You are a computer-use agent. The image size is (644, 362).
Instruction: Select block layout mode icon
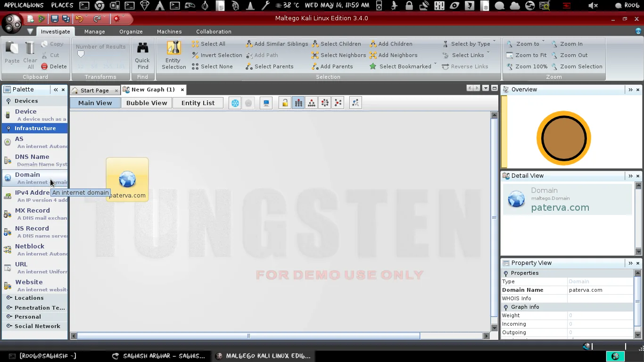[298, 103]
